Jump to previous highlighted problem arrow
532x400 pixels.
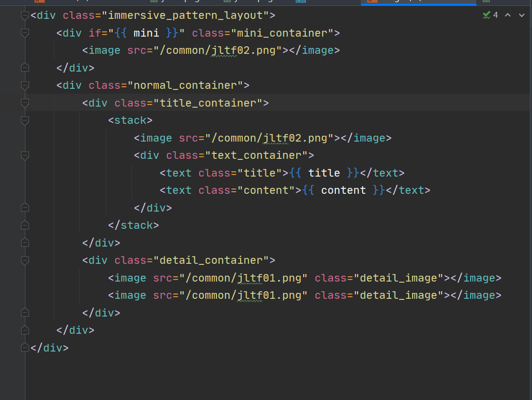[x=508, y=15]
